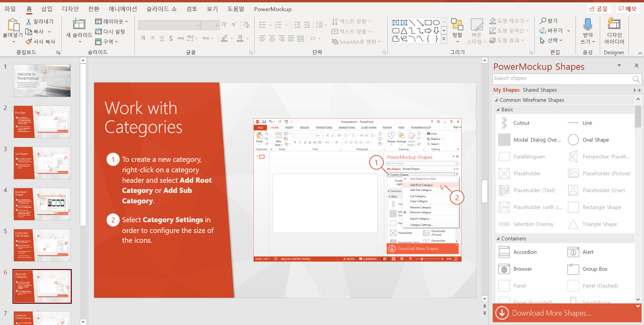Select slide 4 Download Shapes thumbnail
Viewport: 644px width, 325px height.
coord(42,204)
